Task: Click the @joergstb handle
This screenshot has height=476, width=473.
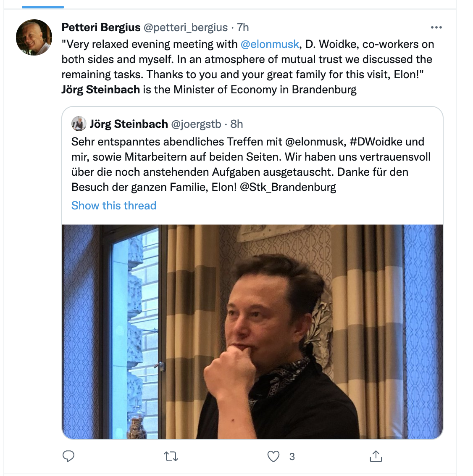Action: 196,124
